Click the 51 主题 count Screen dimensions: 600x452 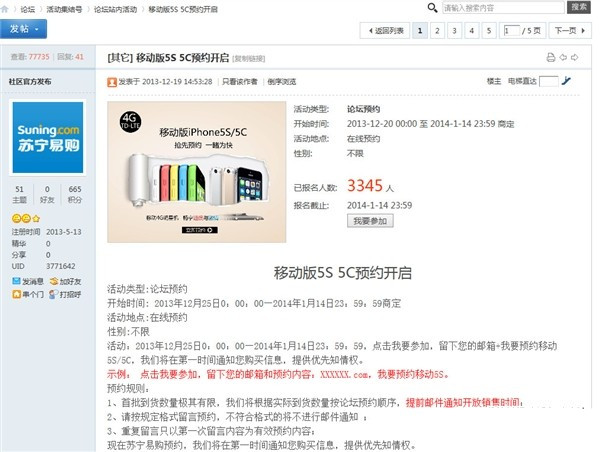20,194
